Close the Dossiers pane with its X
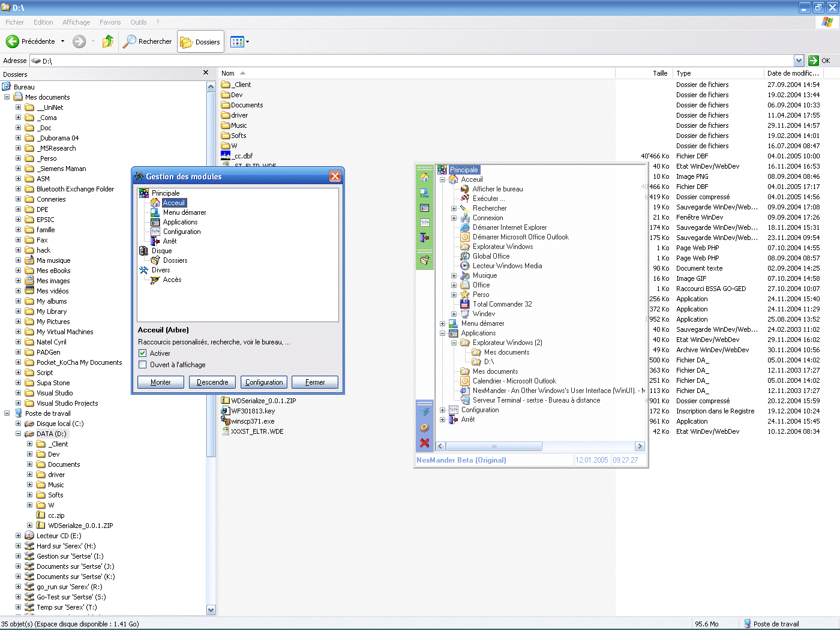The image size is (840, 630). pyautogui.click(x=206, y=73)
